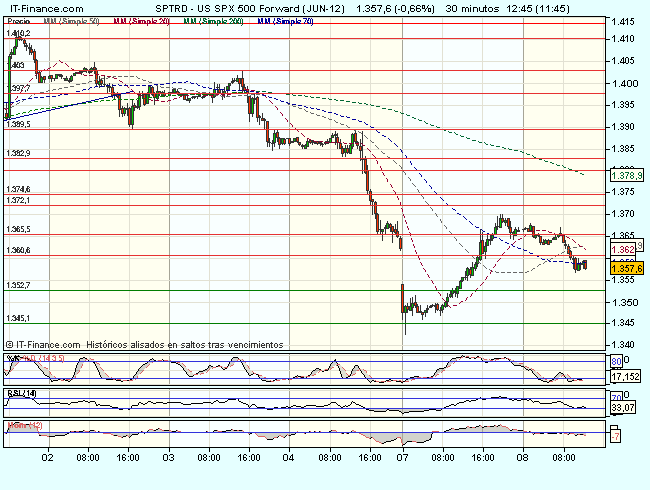Select the RSI (14) indicator label

22,393
